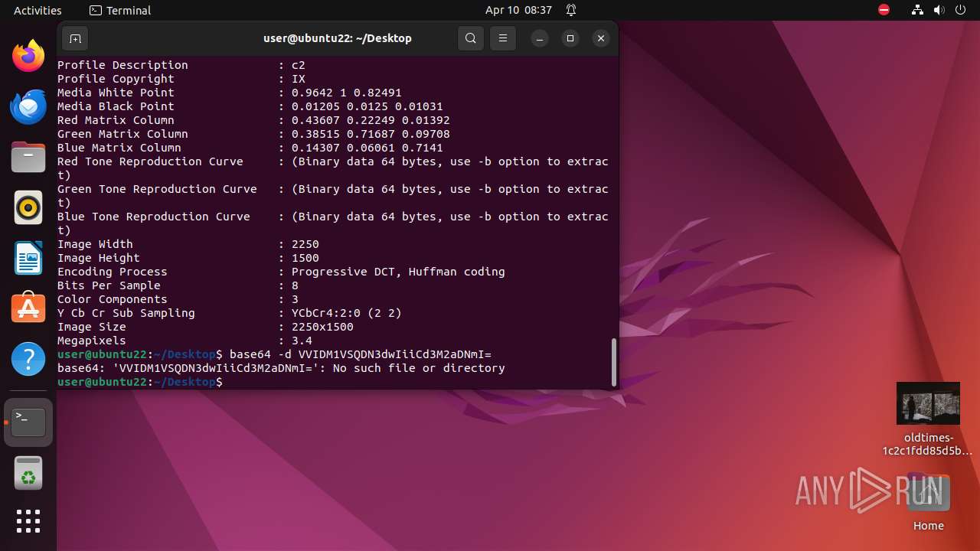This screenshot has height=551, width=980.
Task: Click the Color Components 3 line
Action: pos(178,299)
